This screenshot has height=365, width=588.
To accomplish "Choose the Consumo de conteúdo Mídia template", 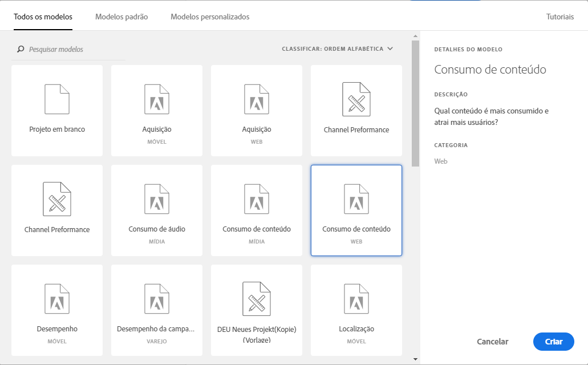I will (257, 210).
